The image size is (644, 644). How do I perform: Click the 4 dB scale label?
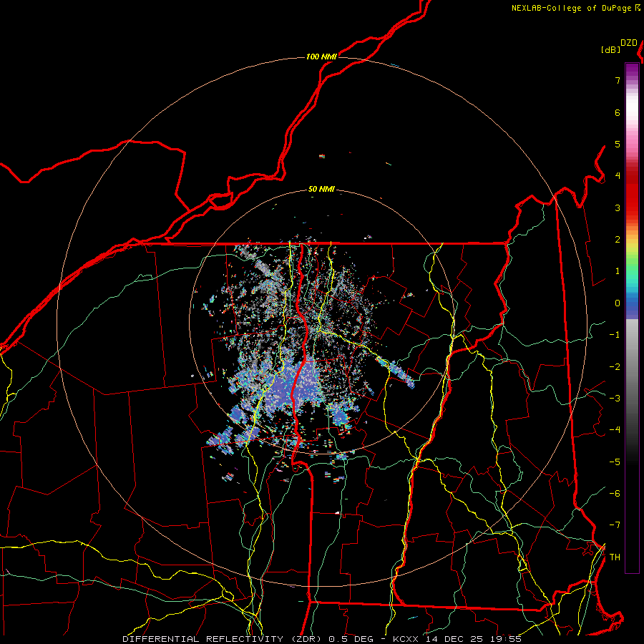(618, 176)
